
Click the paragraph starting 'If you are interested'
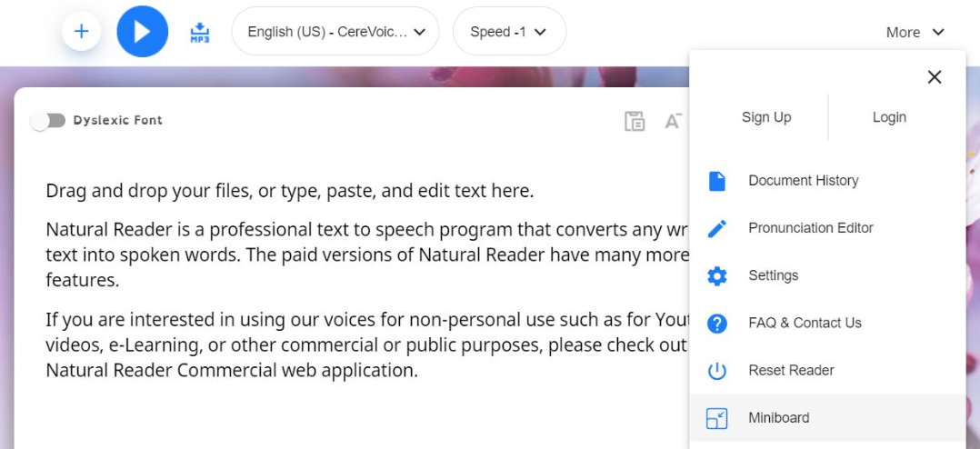367,345
